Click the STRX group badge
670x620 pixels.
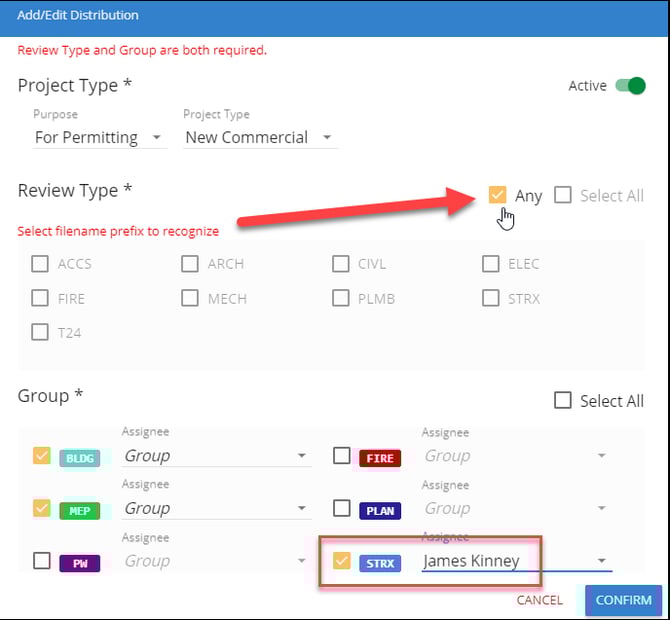pos(380,563)
